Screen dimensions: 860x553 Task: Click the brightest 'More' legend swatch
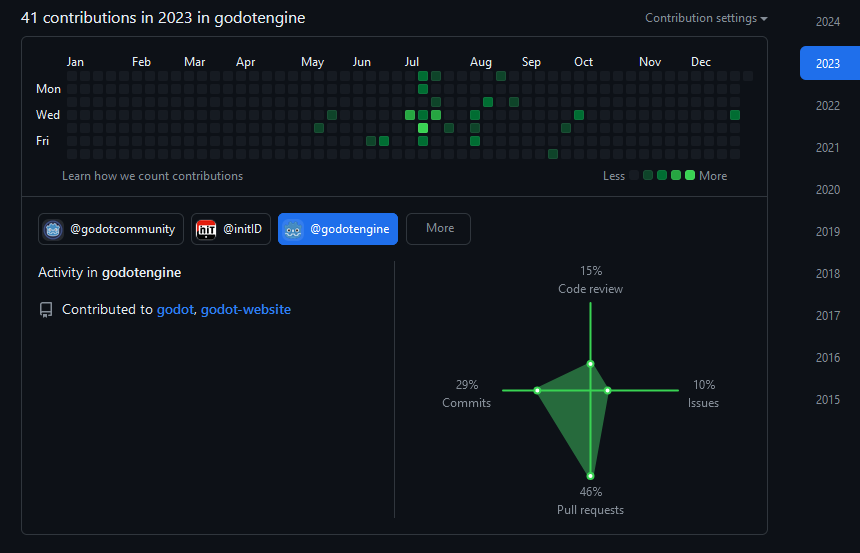[690, 176]
